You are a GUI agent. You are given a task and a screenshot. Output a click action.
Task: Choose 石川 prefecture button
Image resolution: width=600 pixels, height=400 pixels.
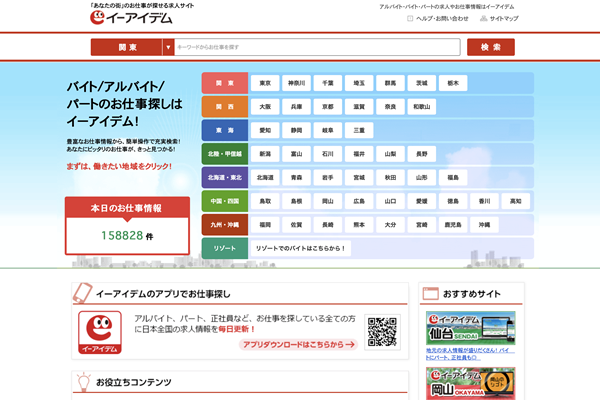tap(328, 154)
